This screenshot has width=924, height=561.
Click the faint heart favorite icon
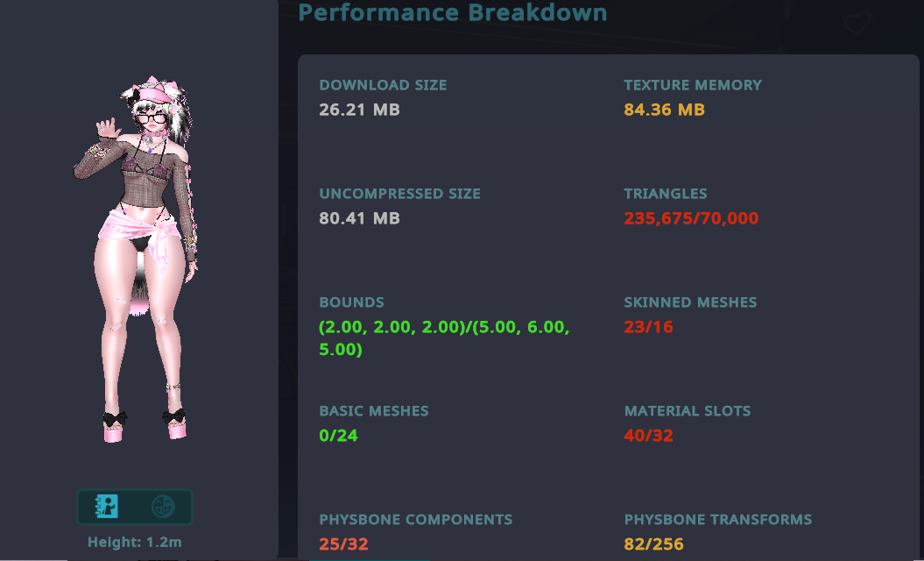click(857, 24)
